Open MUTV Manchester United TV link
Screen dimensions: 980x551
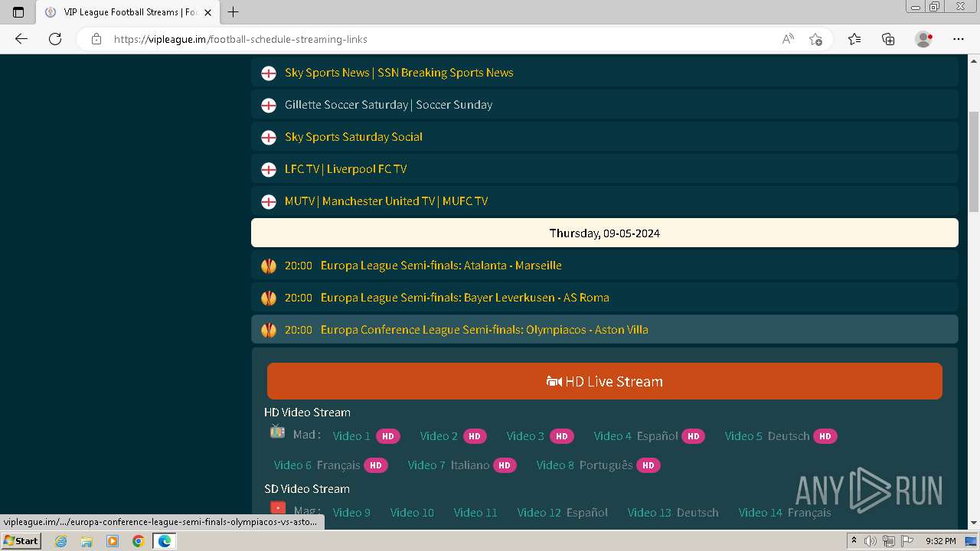[x=386, y=201]
